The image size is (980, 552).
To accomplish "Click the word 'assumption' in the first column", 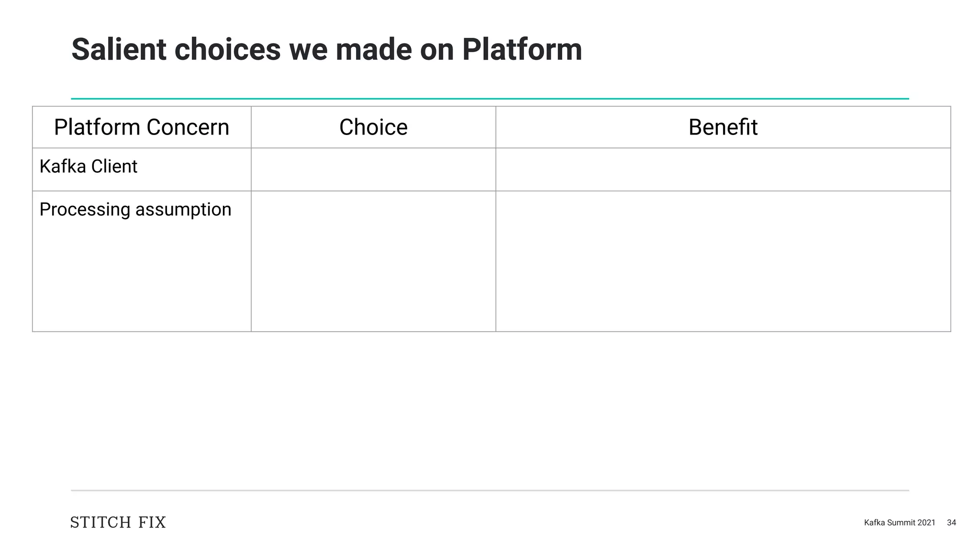I will pyautogui.click(x=183, y=210).
